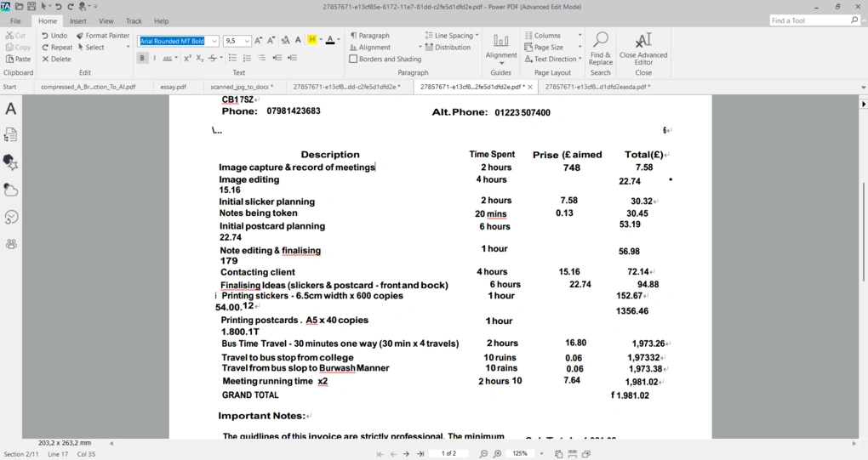
Task: Open the font size dropdown
Action: tap(246, 41)
